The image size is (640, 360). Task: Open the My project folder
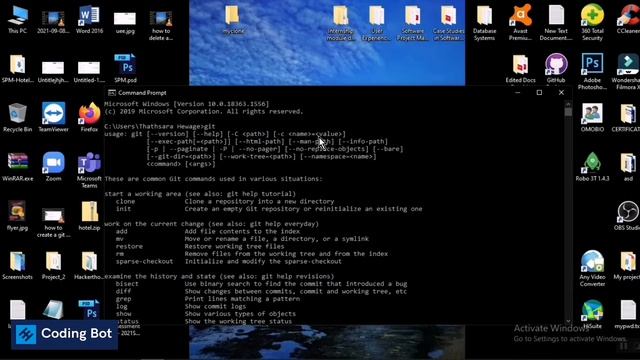(x=627, y=265)
